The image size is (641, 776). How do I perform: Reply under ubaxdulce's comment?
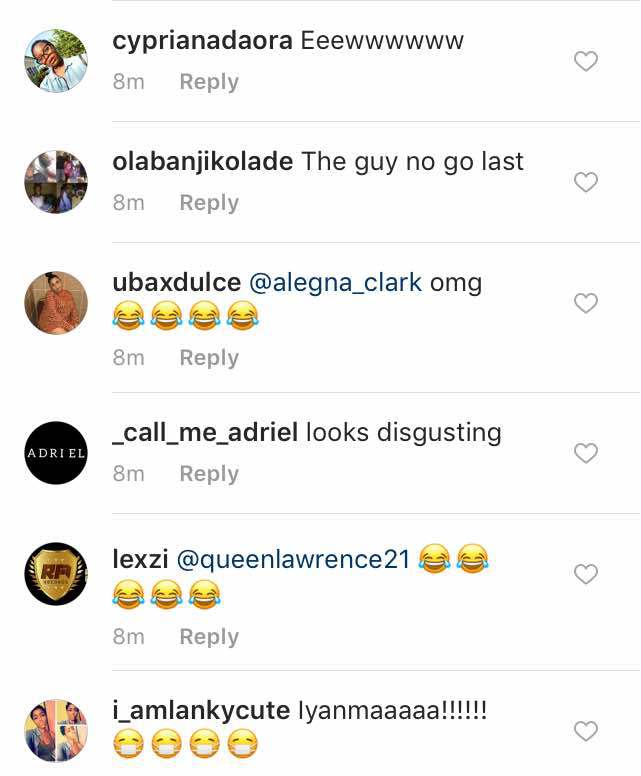pos(209,358)
